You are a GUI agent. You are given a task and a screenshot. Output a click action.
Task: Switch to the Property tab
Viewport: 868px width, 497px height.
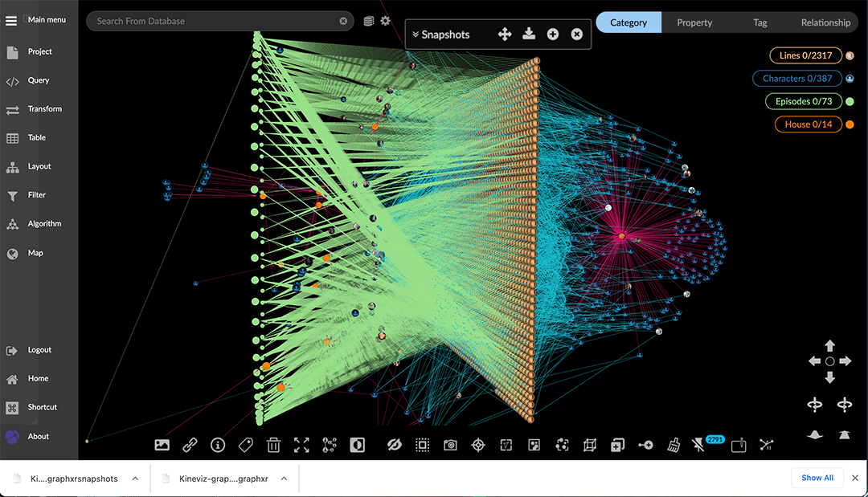[694, 22]
